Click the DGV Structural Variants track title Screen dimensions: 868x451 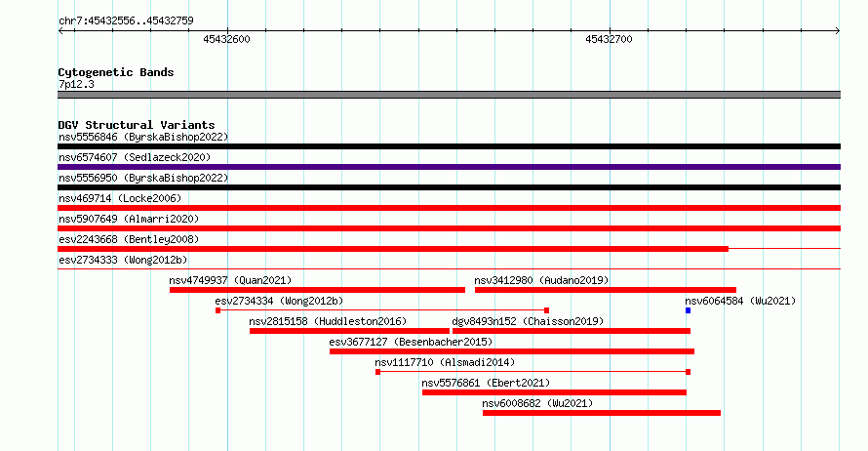[137, 125]
